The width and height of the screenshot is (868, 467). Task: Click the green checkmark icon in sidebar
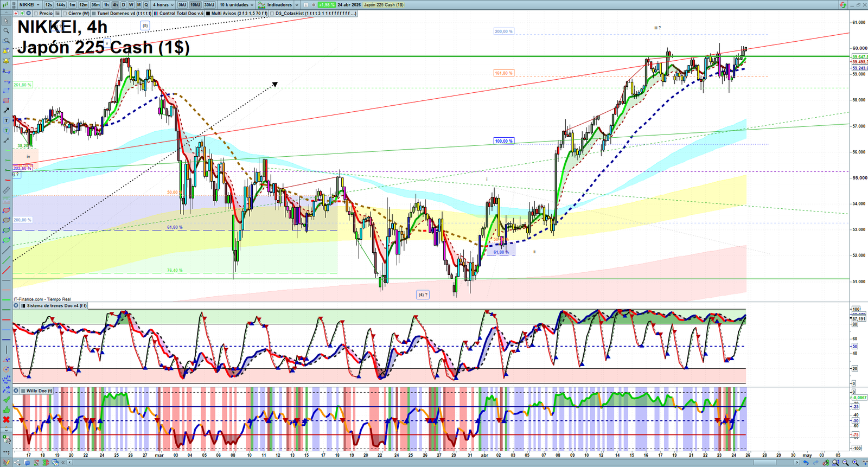pos(6,400)
